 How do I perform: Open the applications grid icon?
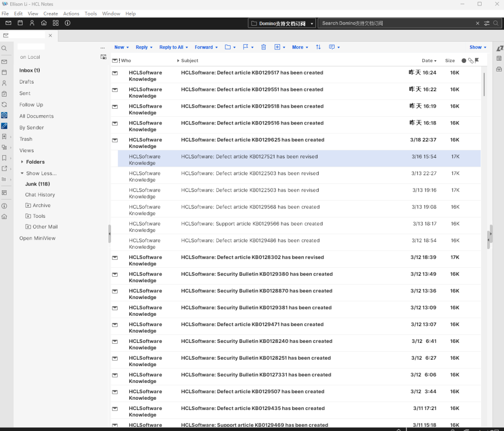[x=56, y=23]
